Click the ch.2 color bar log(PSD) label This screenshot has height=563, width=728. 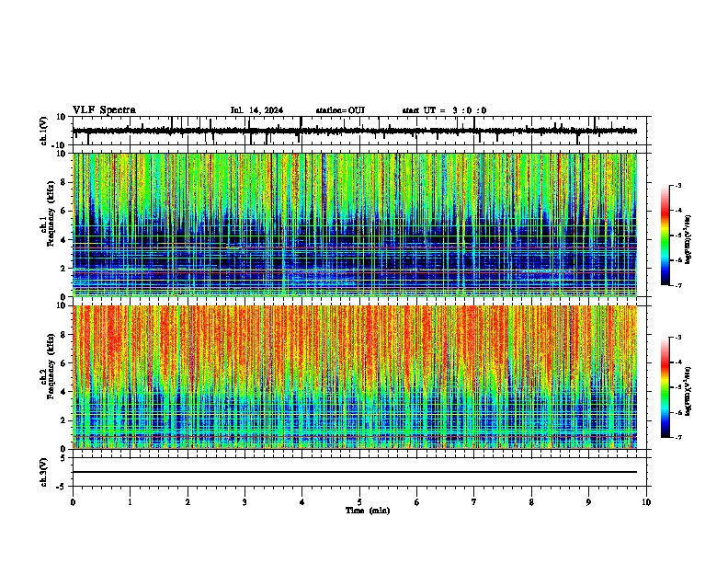click(x=688, y=391)
